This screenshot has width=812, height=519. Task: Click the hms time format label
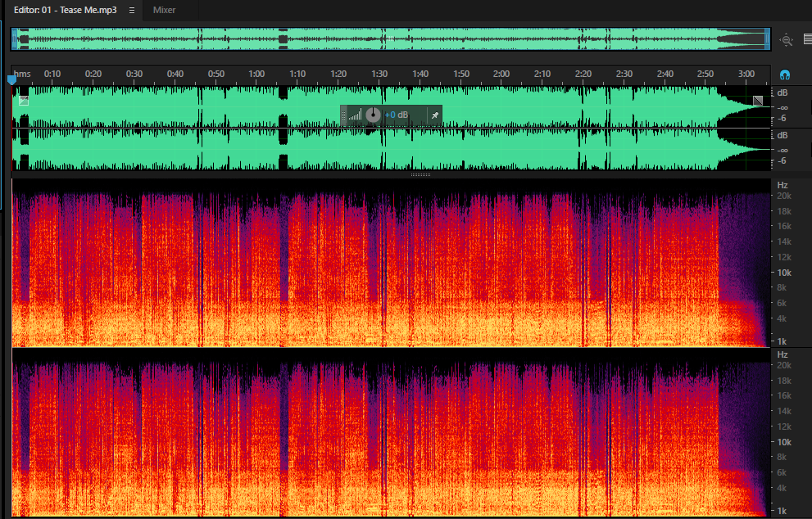[22, 74]
